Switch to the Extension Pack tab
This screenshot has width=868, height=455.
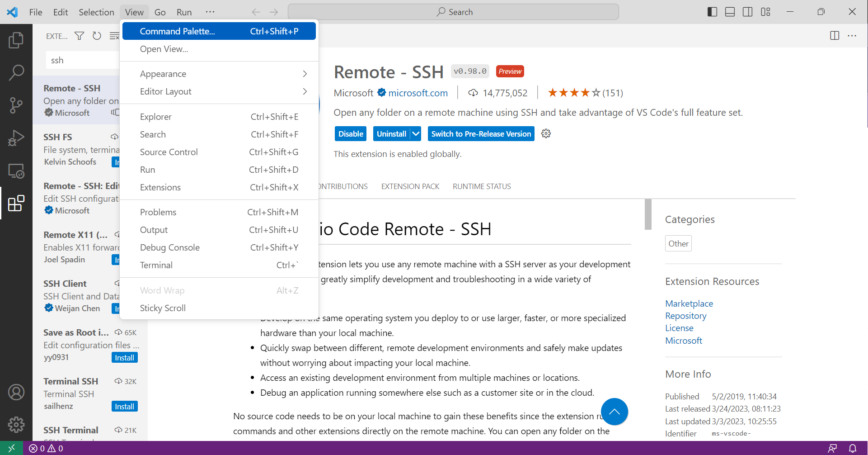tap(410, 186)
